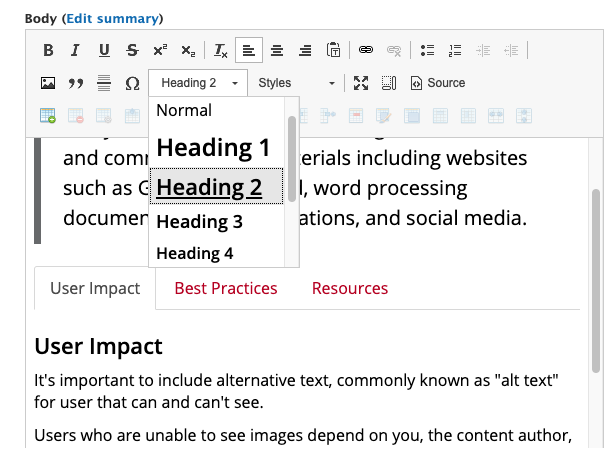
Task: Click the remove format icon
Action: coord(221,50)
